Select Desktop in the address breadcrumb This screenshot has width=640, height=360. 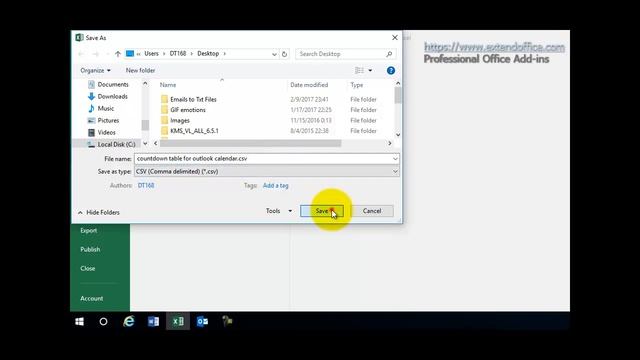[208, 53]
